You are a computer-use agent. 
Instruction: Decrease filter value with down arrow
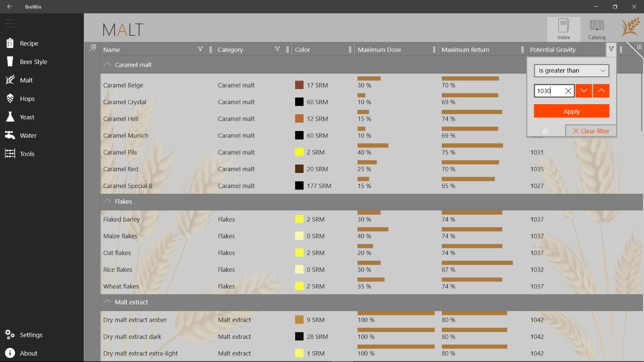pyautogui.click(x=583, y=91)
